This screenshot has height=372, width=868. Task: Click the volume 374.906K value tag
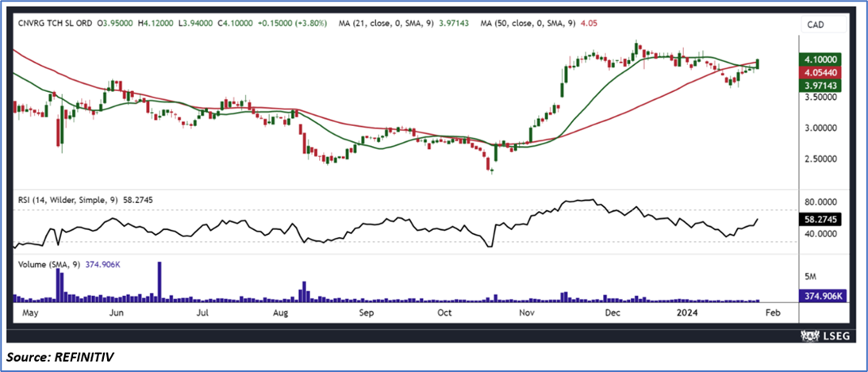[822, 296]
